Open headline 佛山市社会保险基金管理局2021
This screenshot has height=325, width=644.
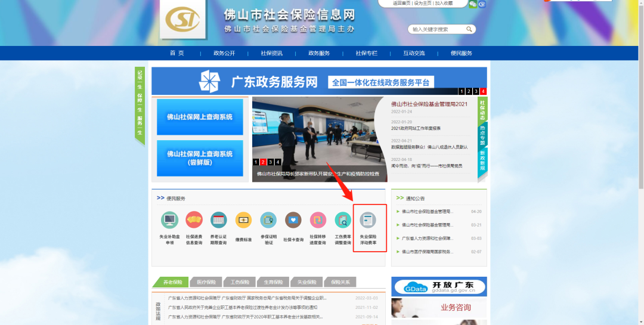[429, 104]
